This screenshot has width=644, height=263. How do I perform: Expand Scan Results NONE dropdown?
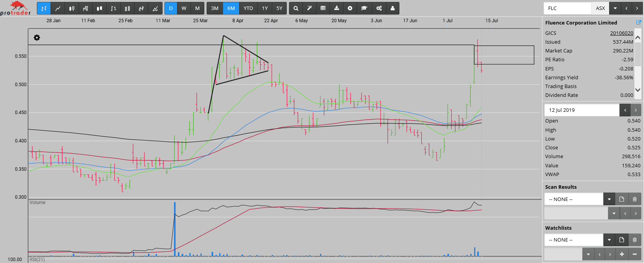609,199
